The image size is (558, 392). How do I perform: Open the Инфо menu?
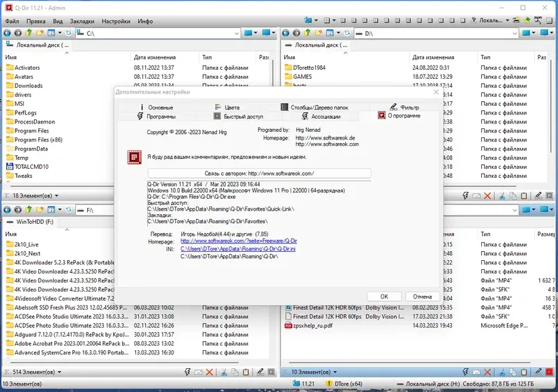coord(145,21)
